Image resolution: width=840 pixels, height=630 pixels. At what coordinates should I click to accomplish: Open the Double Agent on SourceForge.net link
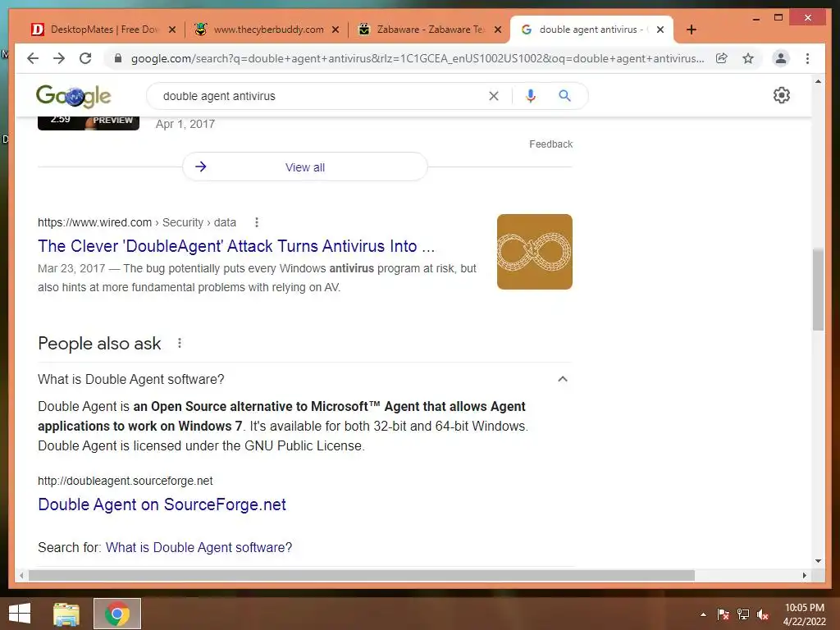162,504
